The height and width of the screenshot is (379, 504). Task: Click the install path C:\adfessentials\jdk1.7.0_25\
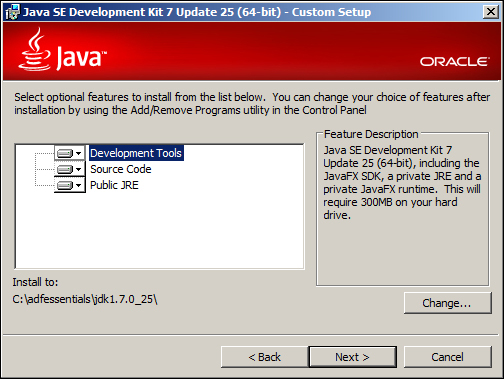(x=85, y=299)
